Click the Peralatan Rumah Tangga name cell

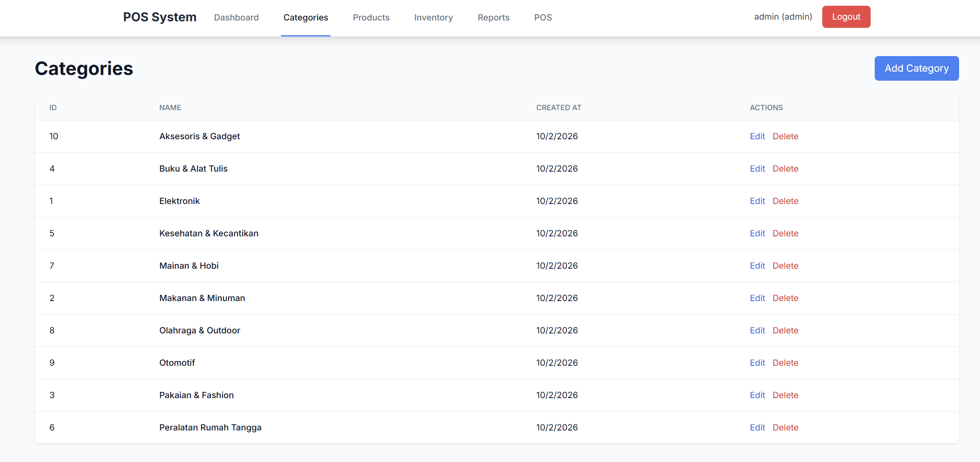pyautogui.click(x=210, y=428)
